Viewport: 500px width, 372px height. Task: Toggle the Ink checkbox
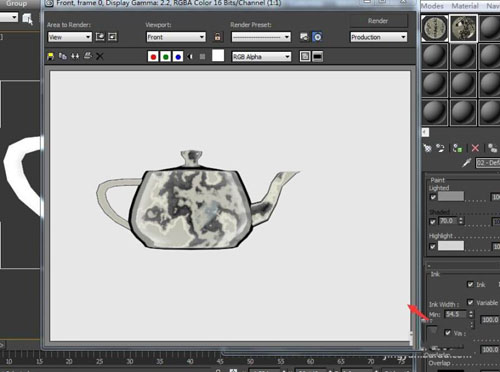pos(470,284)
